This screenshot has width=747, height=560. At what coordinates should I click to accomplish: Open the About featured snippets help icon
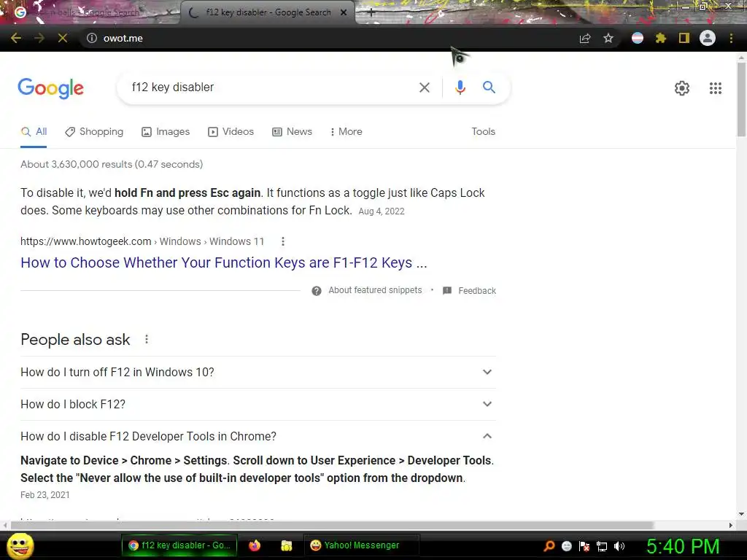tap(317, 290)
